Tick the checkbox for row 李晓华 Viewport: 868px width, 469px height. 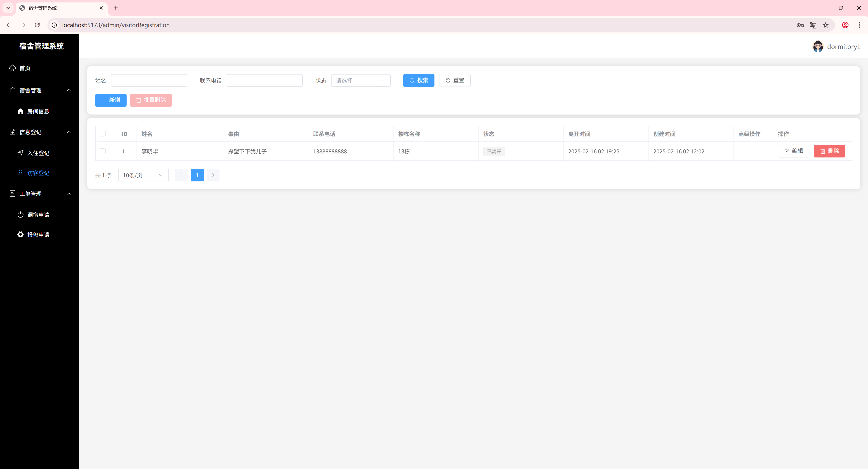click(103, 151)
